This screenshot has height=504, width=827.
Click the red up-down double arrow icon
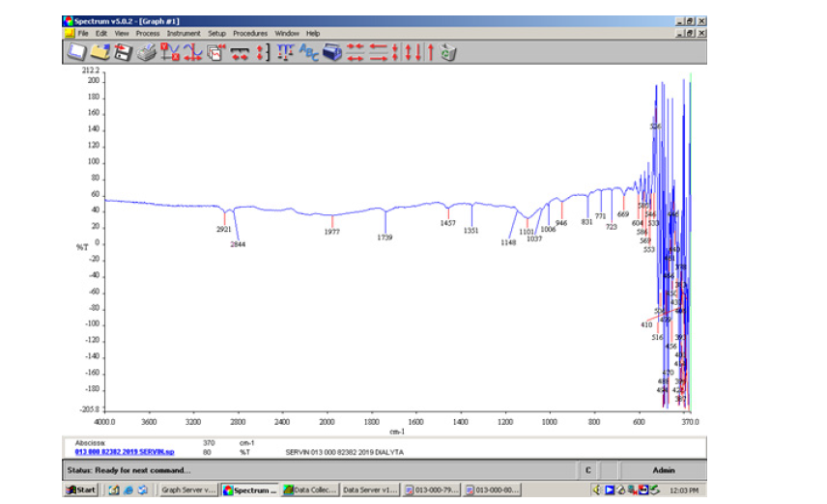click(408, 52)
